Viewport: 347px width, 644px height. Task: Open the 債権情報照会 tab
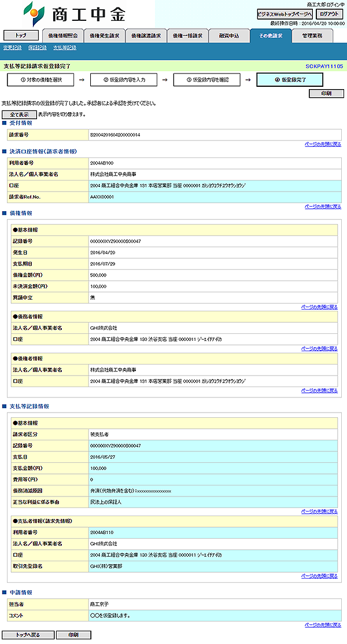pos(63,36)
